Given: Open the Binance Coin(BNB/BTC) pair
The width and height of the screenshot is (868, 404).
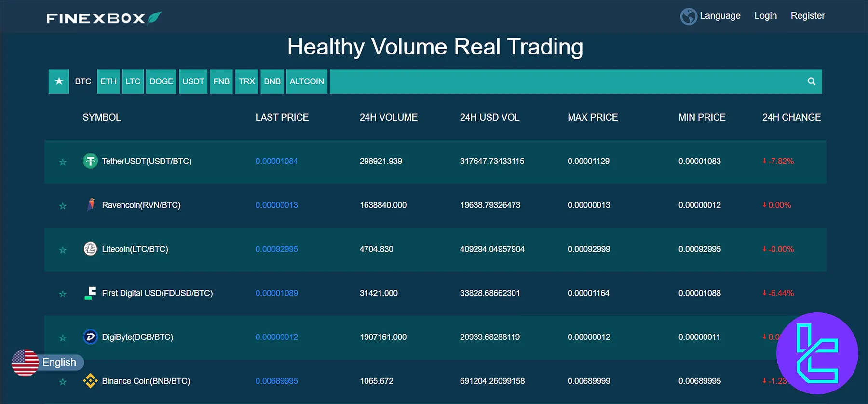Looking at the screenshot, I should pos(146,381).
